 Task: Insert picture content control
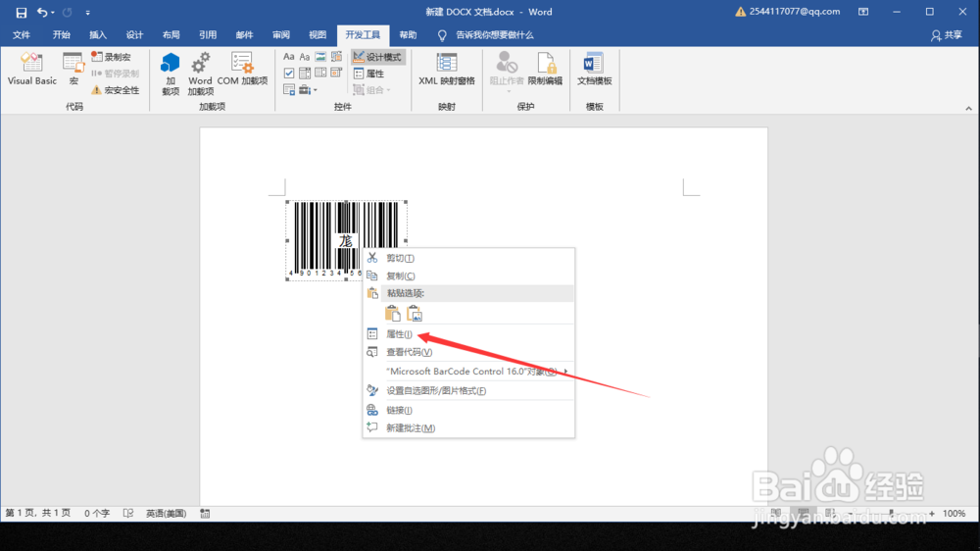[x=320, y=57]
